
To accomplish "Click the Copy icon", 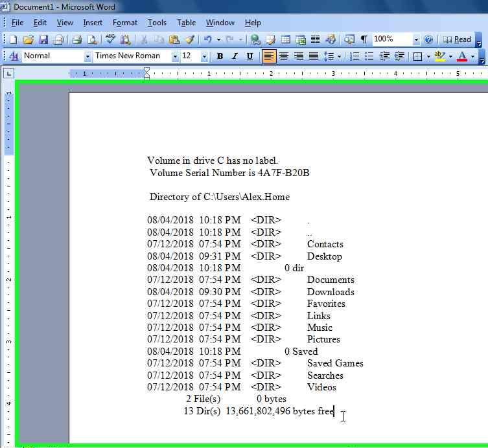I will (x=159, y=39).
